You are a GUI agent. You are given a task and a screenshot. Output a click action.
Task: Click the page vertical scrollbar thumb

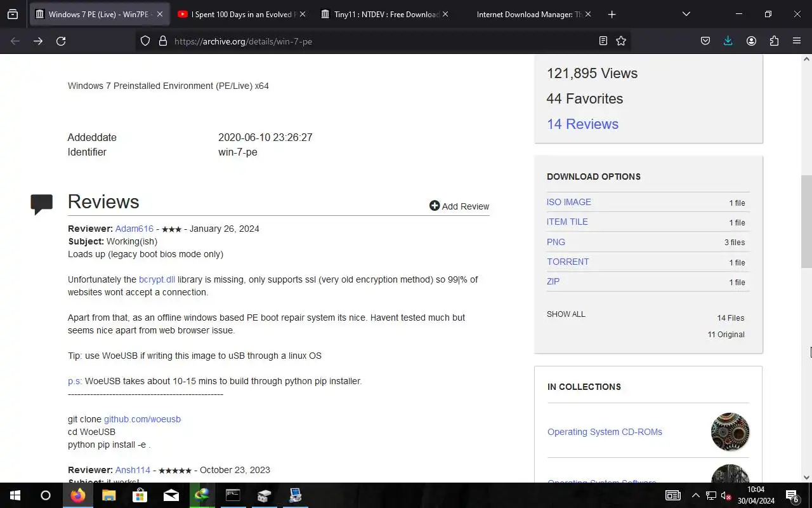pos(807,221)
